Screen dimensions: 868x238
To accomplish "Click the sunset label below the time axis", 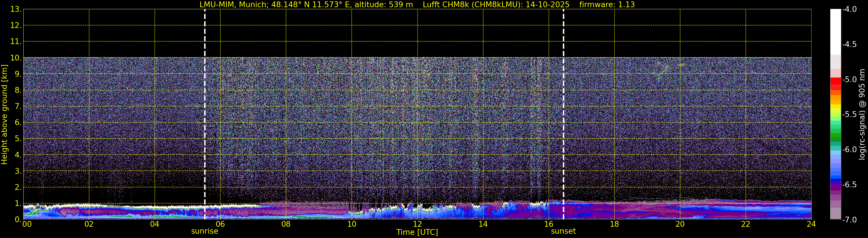I will click(x=563, y=231).
